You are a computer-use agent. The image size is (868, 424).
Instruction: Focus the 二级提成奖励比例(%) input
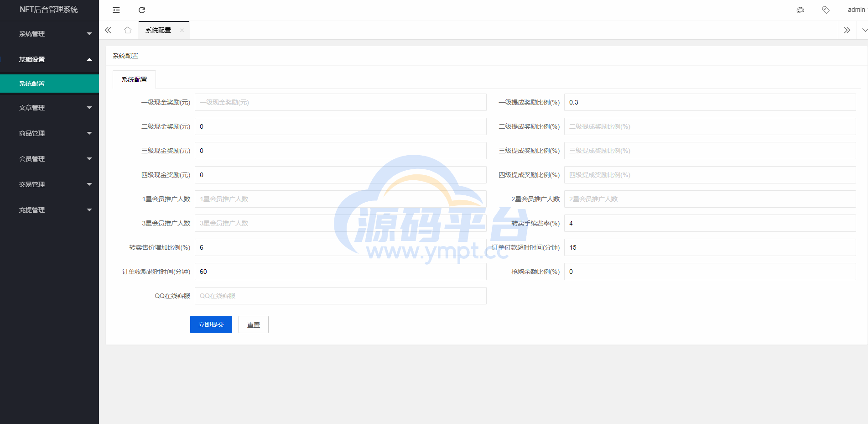pyautogui.click(x=710, y=126)
